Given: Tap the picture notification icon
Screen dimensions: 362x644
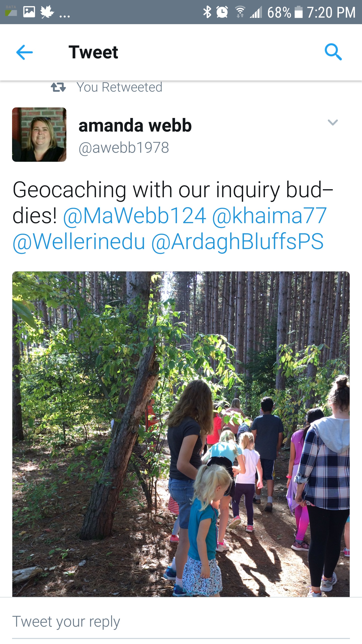Looking at the screenshot, I should (29, 12).
